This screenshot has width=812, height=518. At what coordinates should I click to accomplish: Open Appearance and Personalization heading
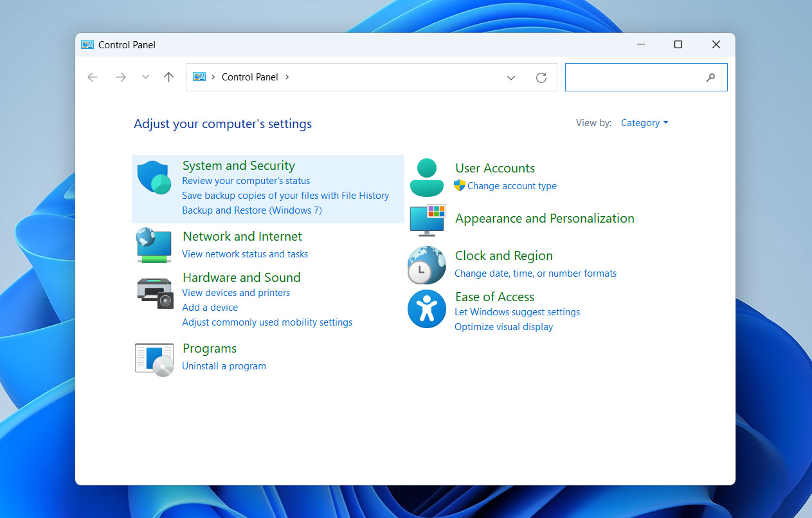[545, 218]
